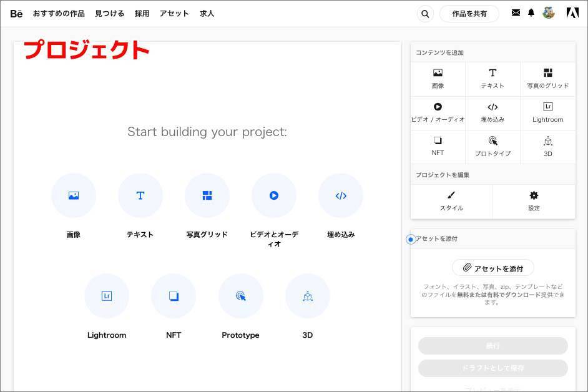Select Lightroom in the コンテンツを追加 panel
588x392 pixels.
[x=547, y=113]
